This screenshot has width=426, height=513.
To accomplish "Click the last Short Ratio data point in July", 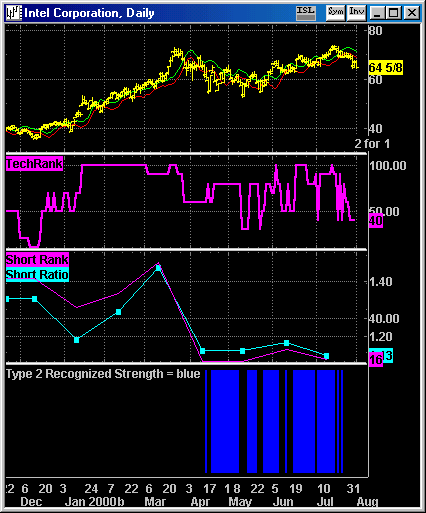I will [326, 356].
